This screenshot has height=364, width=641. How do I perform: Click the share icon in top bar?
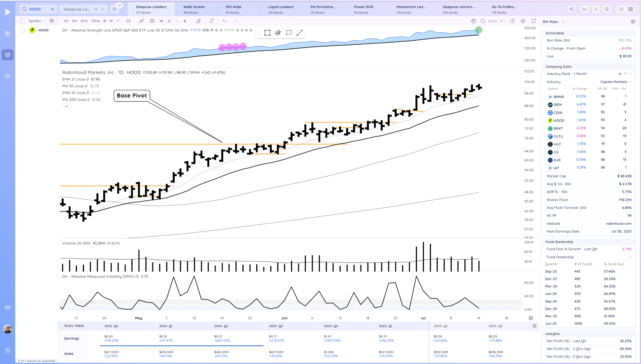pyautogui.click(x=571, y=9)
